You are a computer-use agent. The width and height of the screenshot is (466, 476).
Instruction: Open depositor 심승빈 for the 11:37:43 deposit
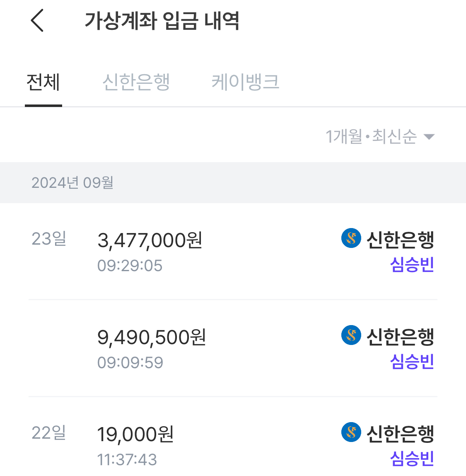coord(412,459)
